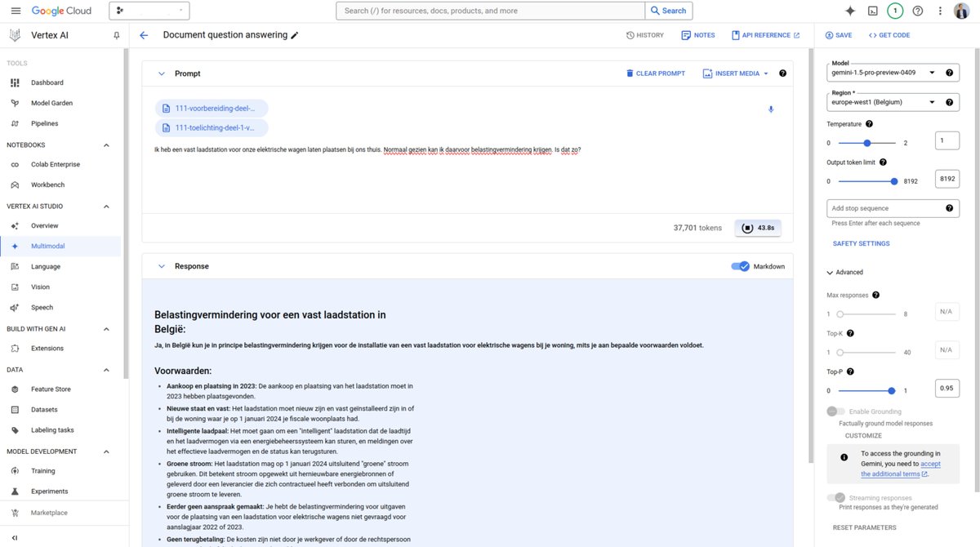Screen dimensions: 980x547
Task: Show help for Output token limit
Action: pos(883,162)
